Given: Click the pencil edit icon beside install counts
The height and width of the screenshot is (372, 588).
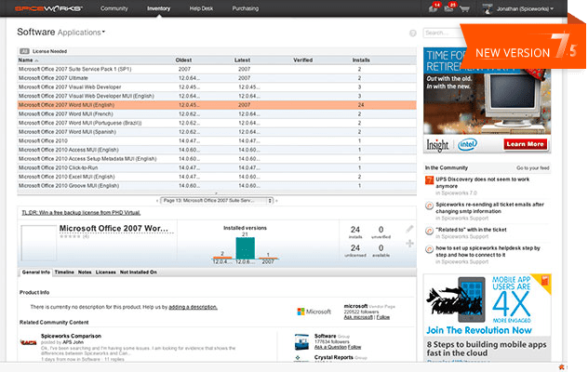Looking at the screenshot, I should [410, 228].
